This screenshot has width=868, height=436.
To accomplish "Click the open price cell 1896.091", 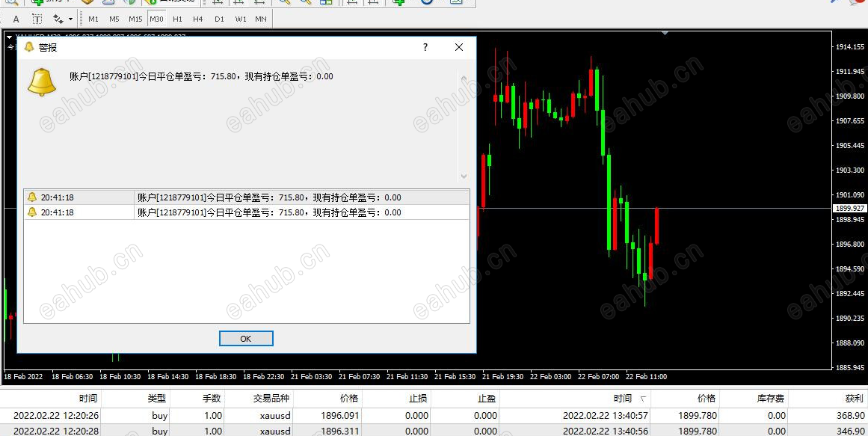I will tap(340, 416).
